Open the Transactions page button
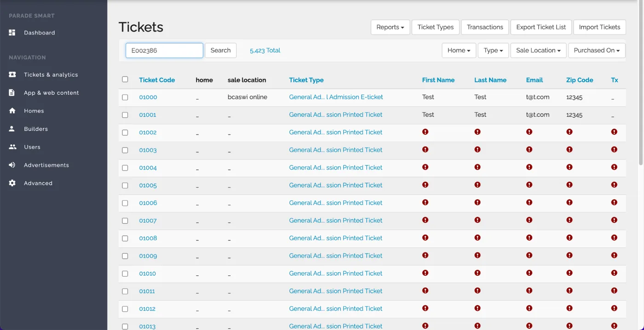Viewport: 644px width, 330px height. click(485, 27)
